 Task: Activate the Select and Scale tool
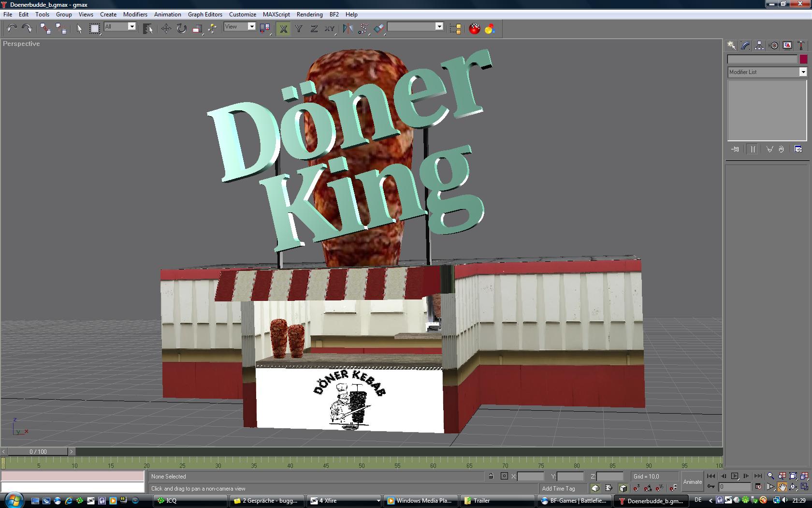197,29
